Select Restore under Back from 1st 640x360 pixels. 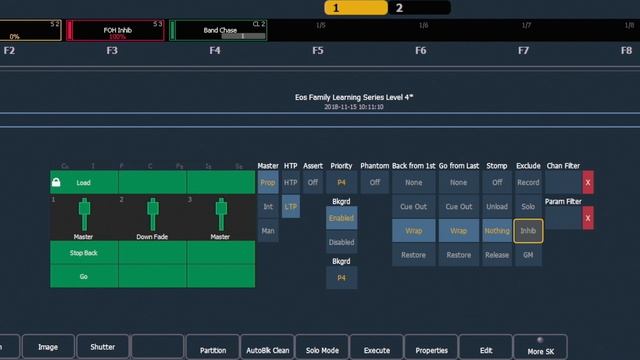413,255
